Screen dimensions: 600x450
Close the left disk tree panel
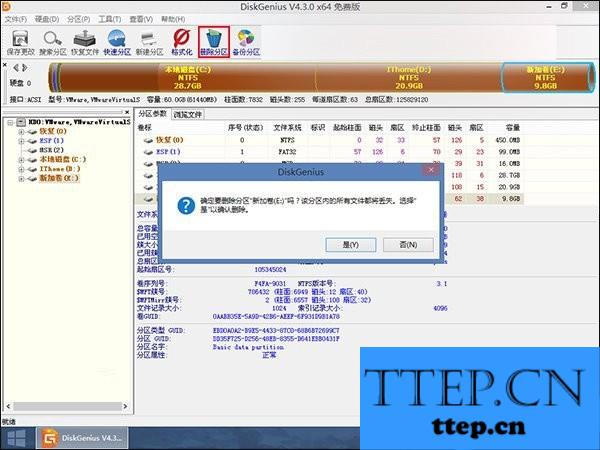pos(127,112)
